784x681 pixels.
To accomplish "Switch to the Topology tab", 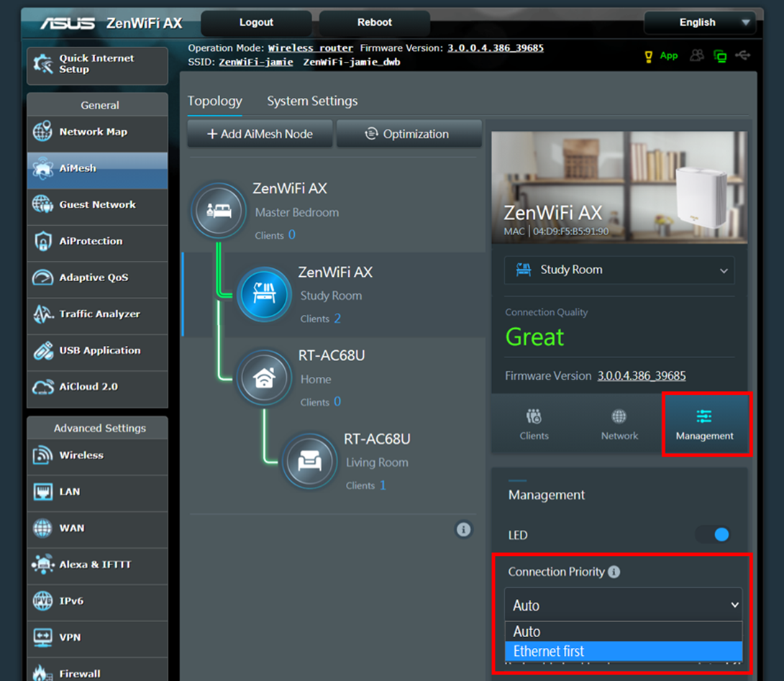I will pyautogui.click(x=214, y=101).
